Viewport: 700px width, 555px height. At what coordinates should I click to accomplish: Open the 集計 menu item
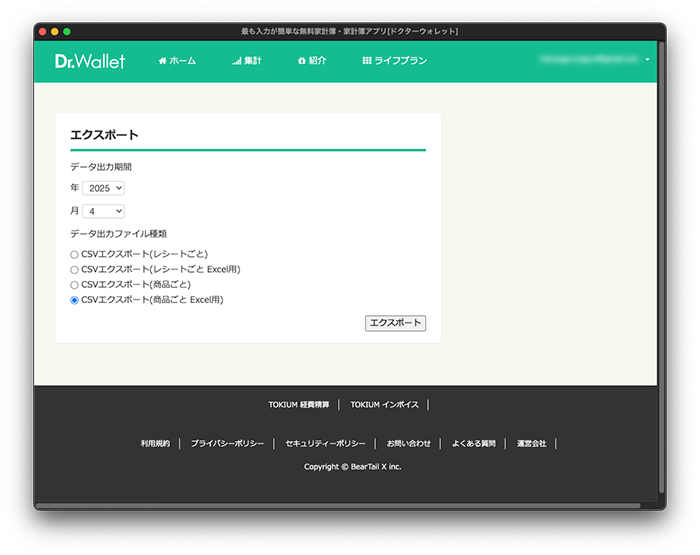(x=247, y=61)
